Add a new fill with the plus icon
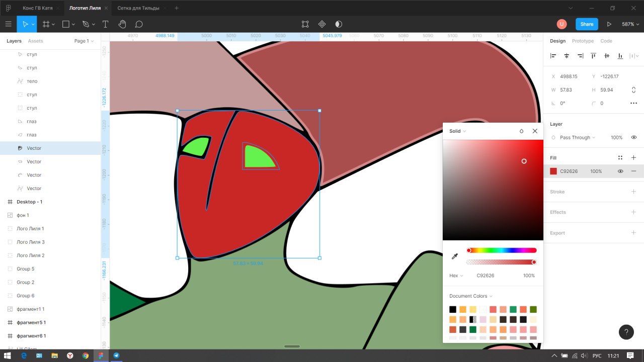Screen dimensions: 644x362 pyautogui.click(x=633, y=158)
